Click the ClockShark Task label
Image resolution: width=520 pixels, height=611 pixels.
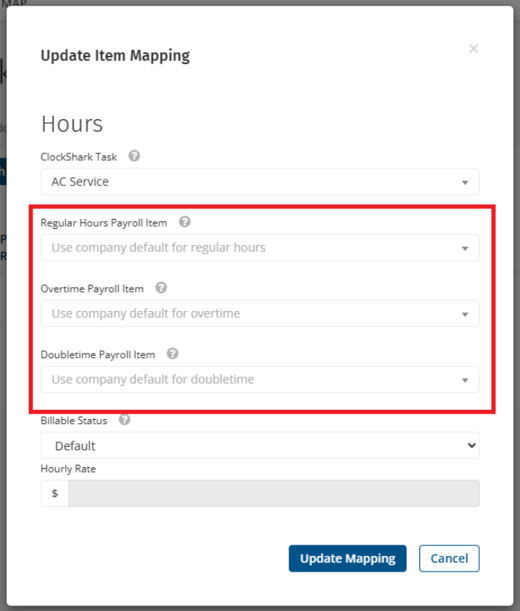click(79, 157)
